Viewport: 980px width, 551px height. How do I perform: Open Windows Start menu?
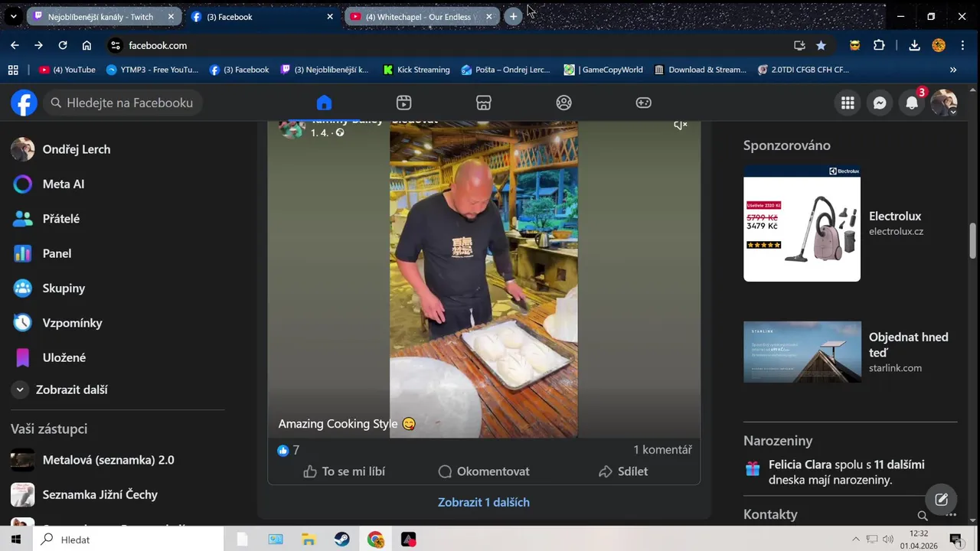coord(15,540)
